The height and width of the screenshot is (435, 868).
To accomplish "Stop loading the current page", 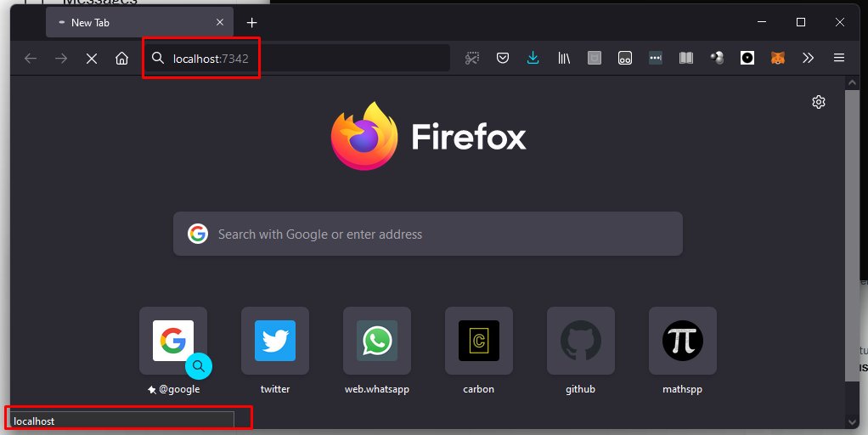I will (x=92, y=58).
